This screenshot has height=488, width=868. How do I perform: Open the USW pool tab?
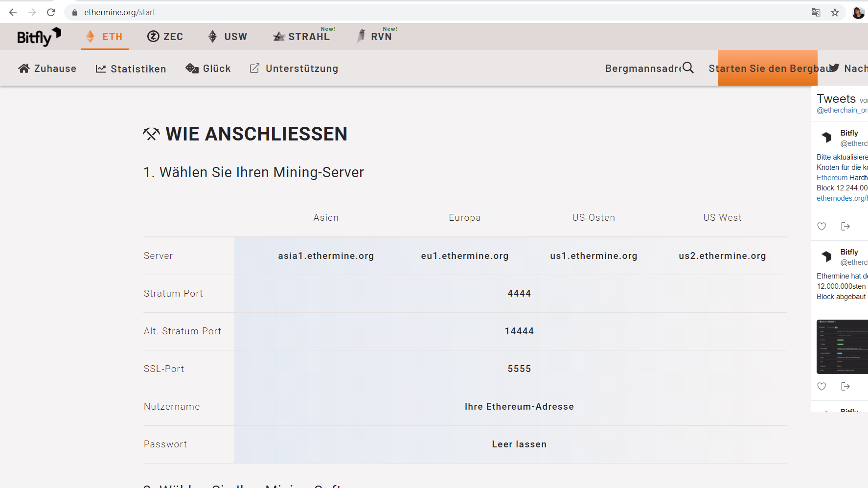[x=228, y=37]
